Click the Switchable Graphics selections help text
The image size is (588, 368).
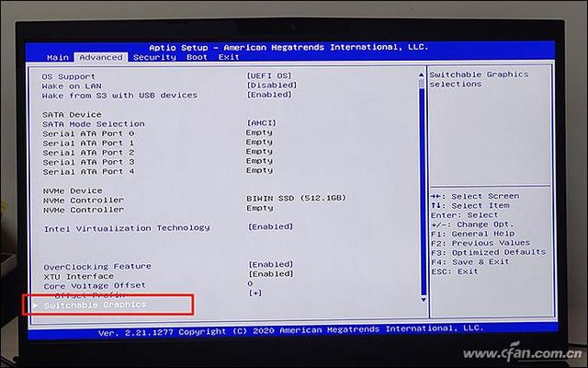tap(479, 79)
